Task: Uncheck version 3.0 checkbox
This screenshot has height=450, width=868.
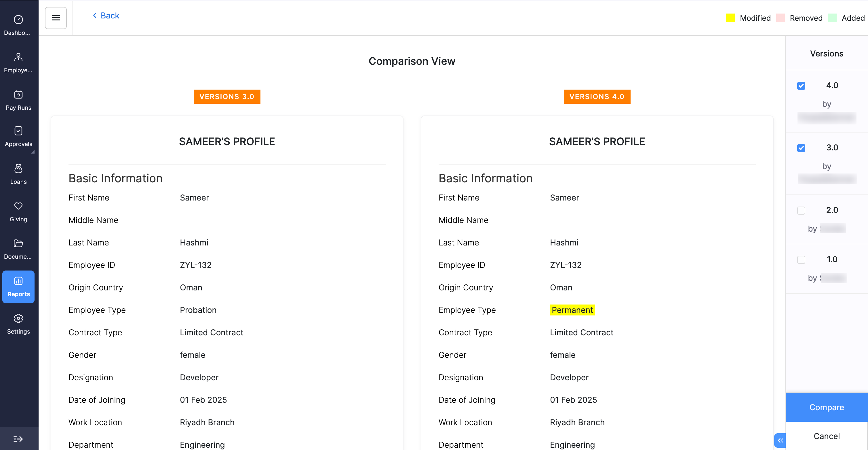Action: point(801,148)
